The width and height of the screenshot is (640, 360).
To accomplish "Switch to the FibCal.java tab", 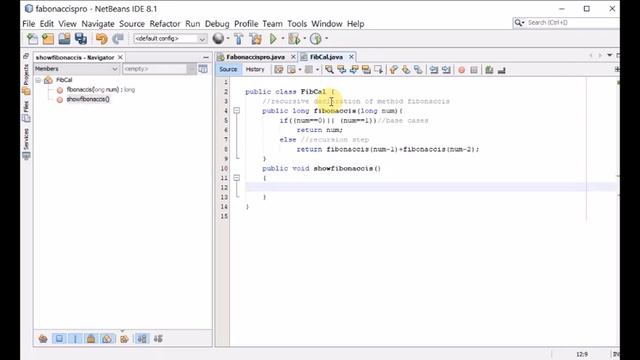I will (326, 57).
